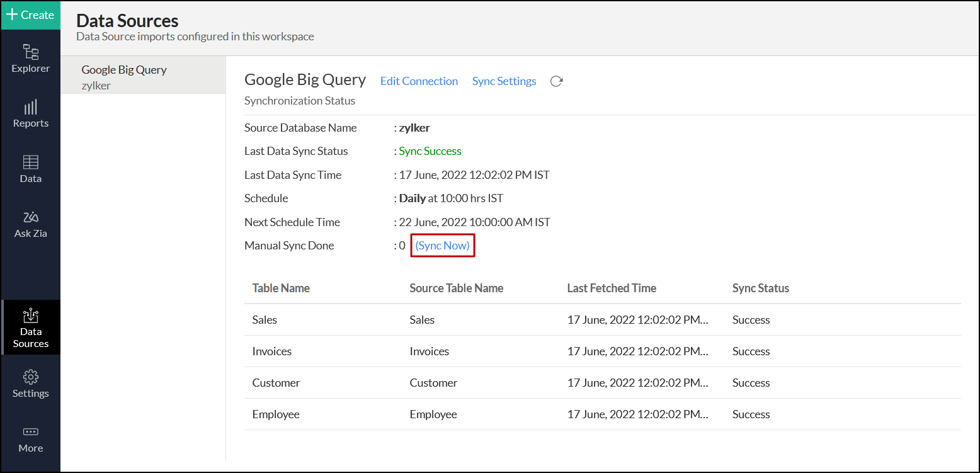980x473 pixels.
Task: Open Sync Settings link
Action: click(504, 81)
